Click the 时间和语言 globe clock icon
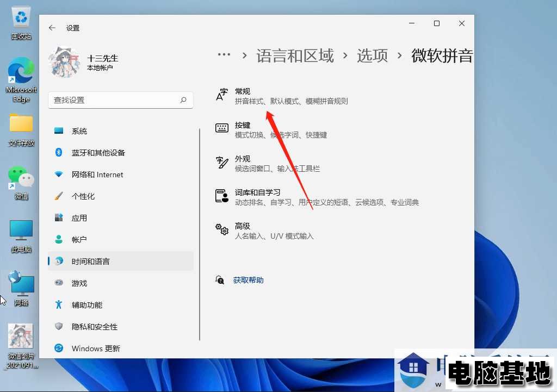557x392 pixels. tap(59, 261)
